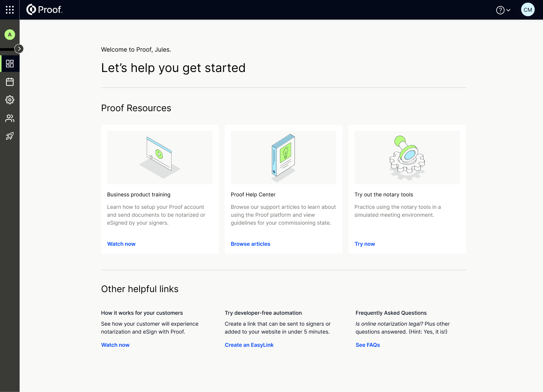Click the Let's help you get started heading
This screenshot has height=392, width=543.
tap(173, 68)
